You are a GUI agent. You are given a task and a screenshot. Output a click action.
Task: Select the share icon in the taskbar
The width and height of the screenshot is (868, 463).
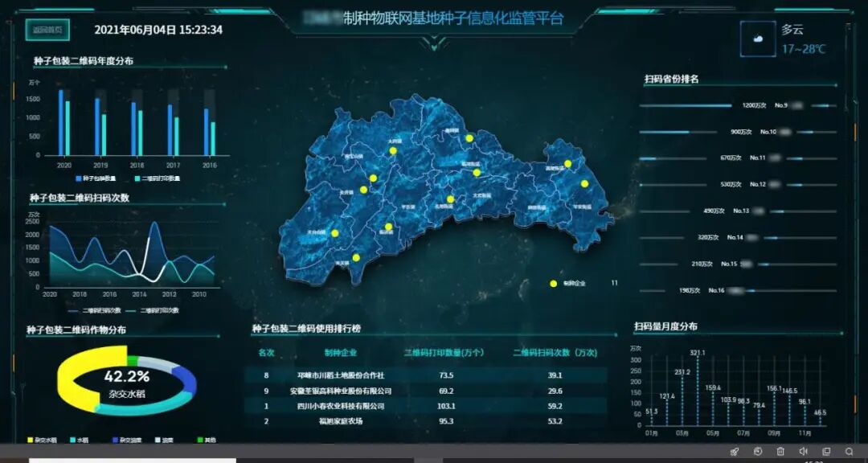pyautogui.click(x=735, y=450)
